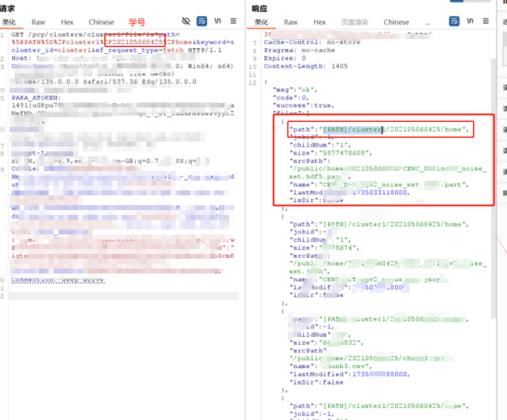The height and width of the screenshot is (420, 507).
Task: Click the GET request line text
Action: tap(95, 34)
